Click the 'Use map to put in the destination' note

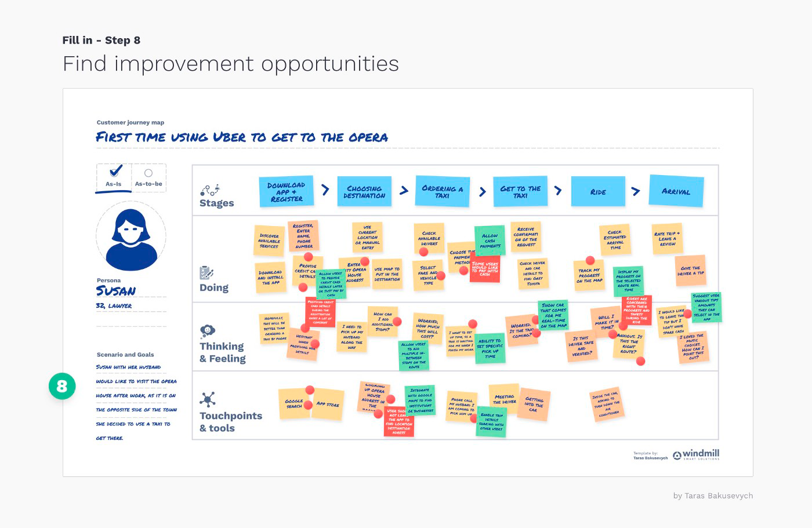(x=387, y=274)
